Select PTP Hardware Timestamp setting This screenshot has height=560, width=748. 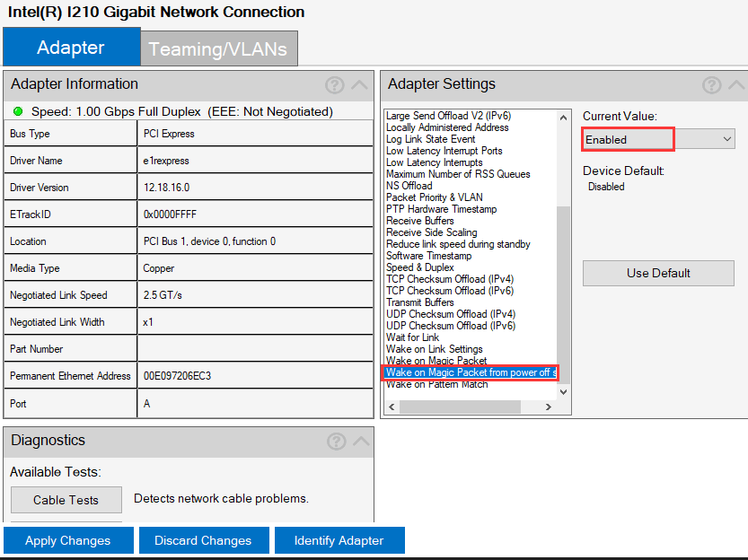pos(441,209)
